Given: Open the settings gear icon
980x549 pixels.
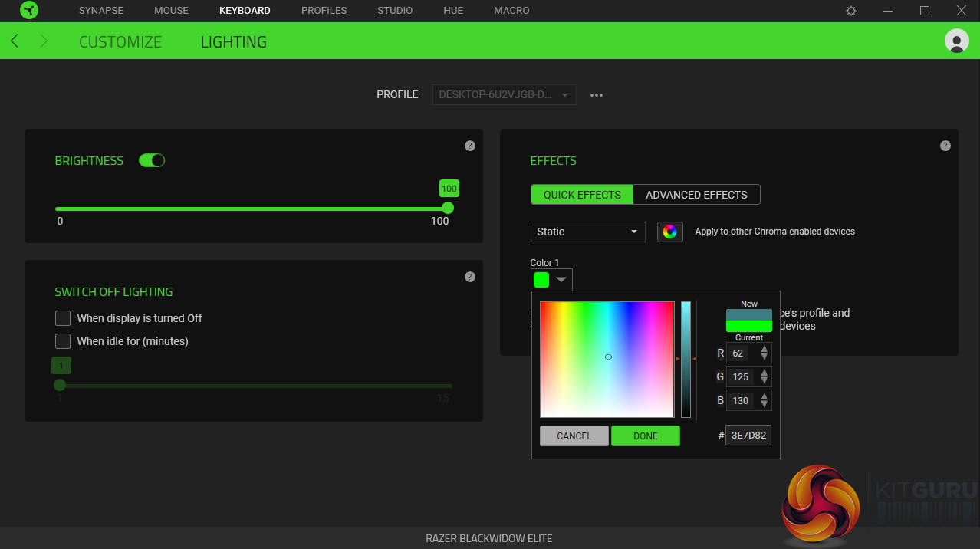Looking at the screenshot, I should 851,11.
